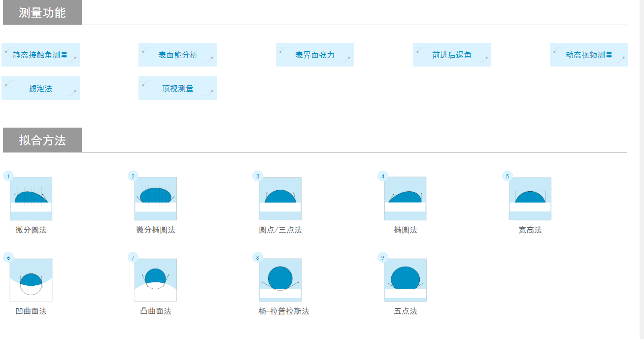Choose the 凸曲面法 convex surface icon
This screenshot has width=644, height=339.
156,280
